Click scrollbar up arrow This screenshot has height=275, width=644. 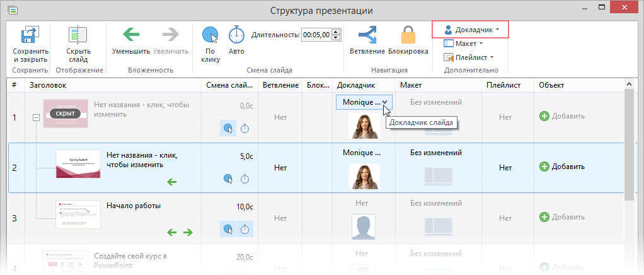coord(628,85)
